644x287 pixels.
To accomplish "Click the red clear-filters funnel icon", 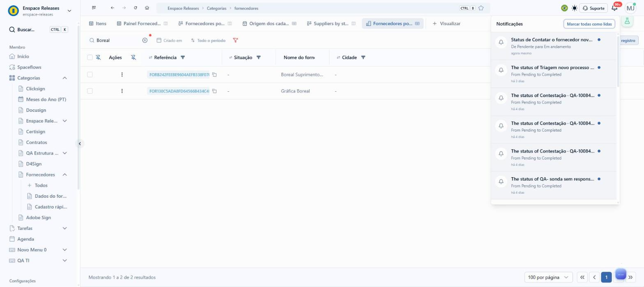I will pos(235,40).
